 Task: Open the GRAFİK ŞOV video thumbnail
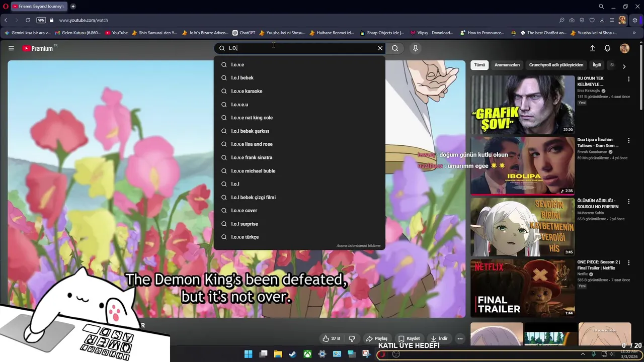[x=522, y=105]
